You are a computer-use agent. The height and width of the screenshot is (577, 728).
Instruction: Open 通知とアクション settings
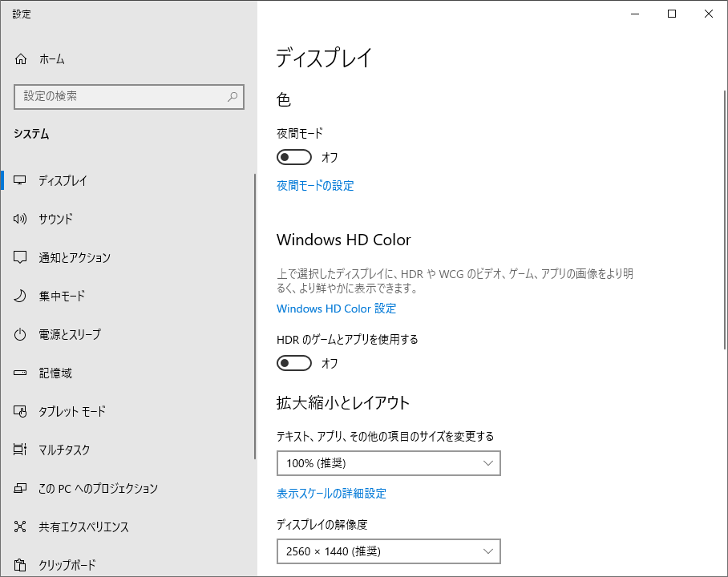[x=127, y=257]
